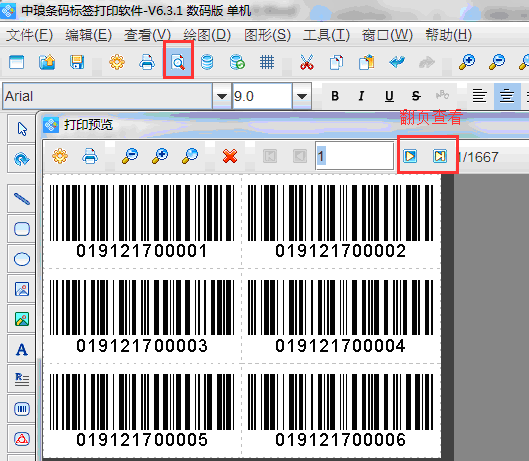This screenshot has height=461, width=529.
Task: Create a new label document
Action: [17, 62]
